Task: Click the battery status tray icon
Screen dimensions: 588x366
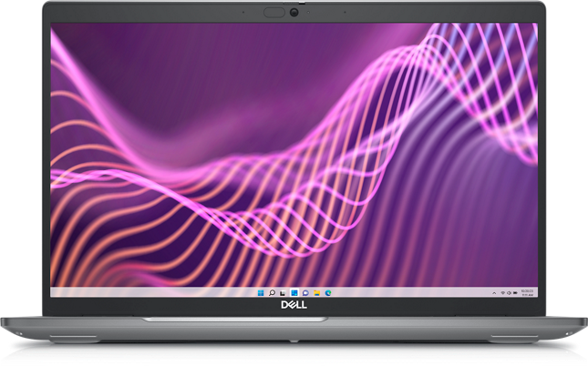Action: click(517, 293)
